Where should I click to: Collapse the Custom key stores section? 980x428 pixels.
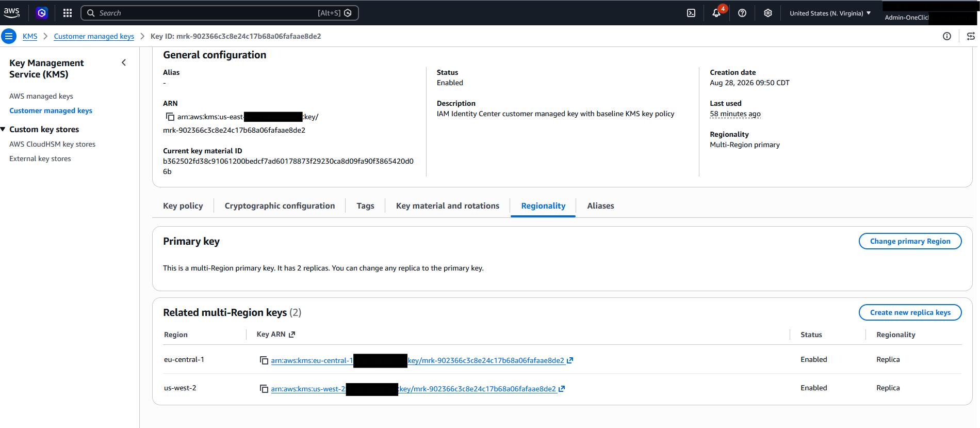[3, 129]
